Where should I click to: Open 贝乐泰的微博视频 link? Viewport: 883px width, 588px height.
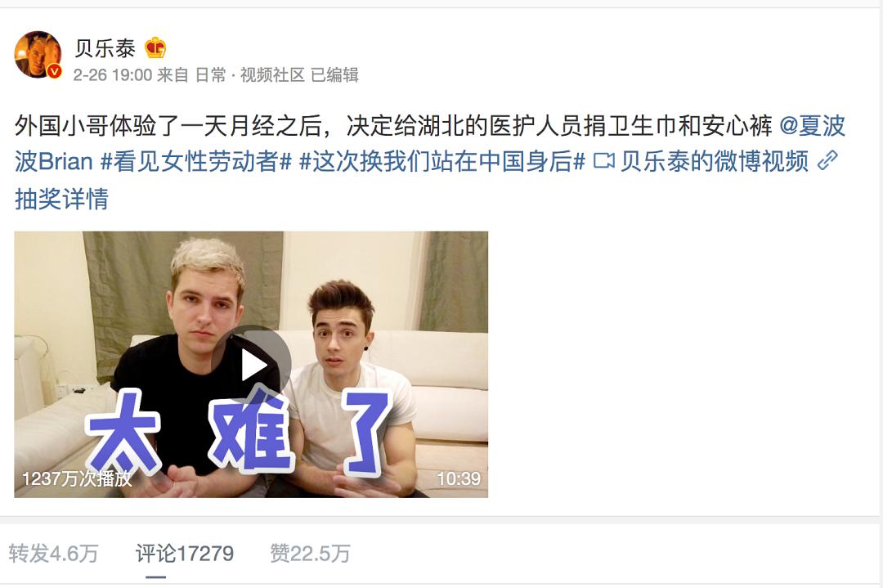[x=714, y=162]
